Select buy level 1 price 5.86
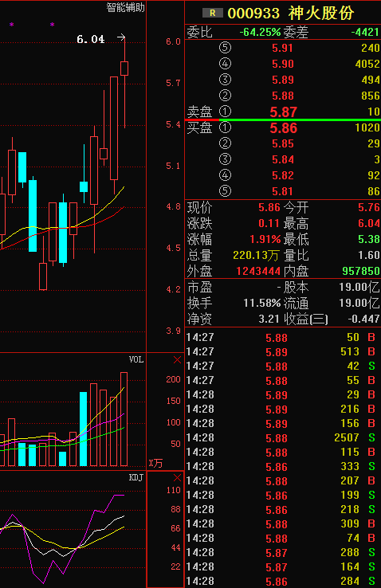 coord(284,127)
